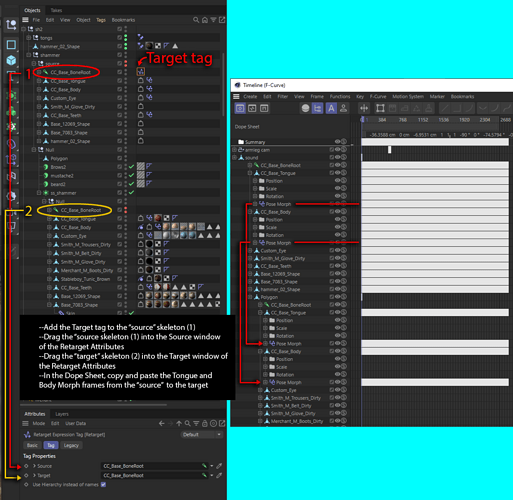Toggle visibility eye for armleg cam track
513x500 pixels.
click(337, 150)
